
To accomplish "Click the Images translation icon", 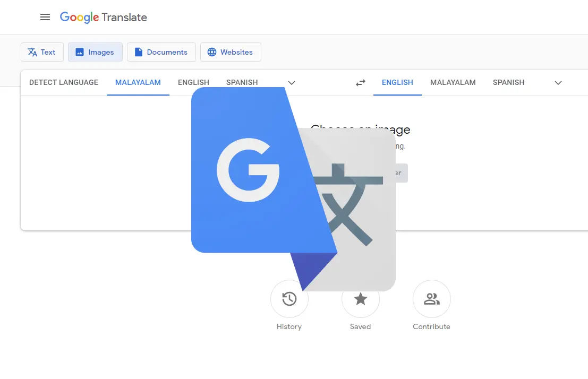I will point(81,51).
